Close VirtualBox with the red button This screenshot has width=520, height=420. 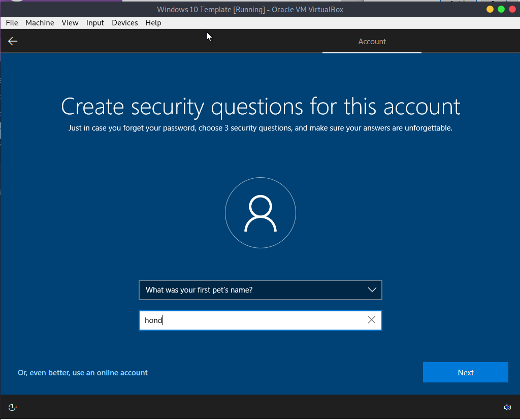point(512,9)
